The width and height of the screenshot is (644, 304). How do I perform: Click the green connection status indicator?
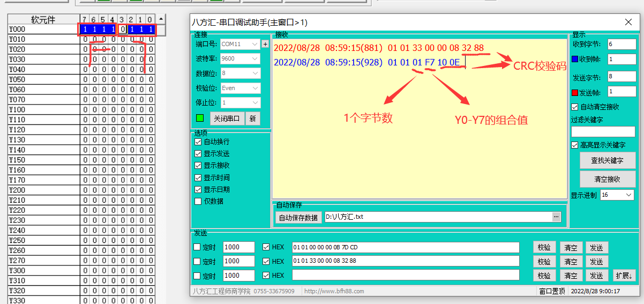click(200, 118)
